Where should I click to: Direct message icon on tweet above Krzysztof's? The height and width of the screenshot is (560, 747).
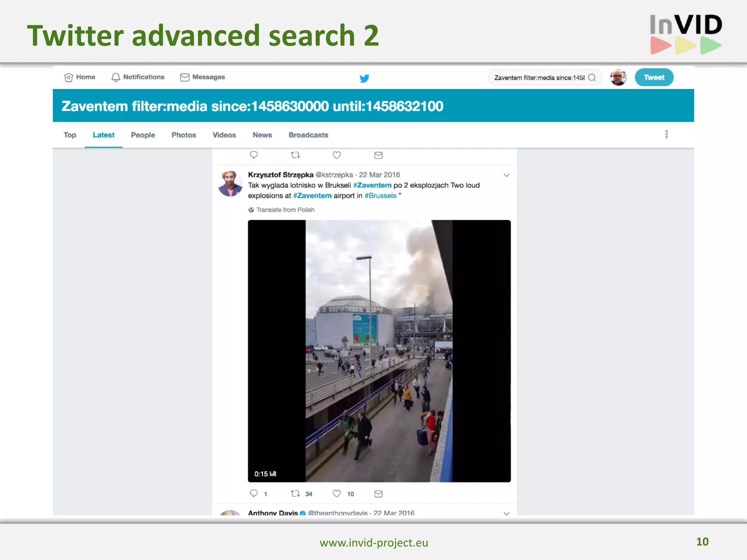click(x=378, y=155)
